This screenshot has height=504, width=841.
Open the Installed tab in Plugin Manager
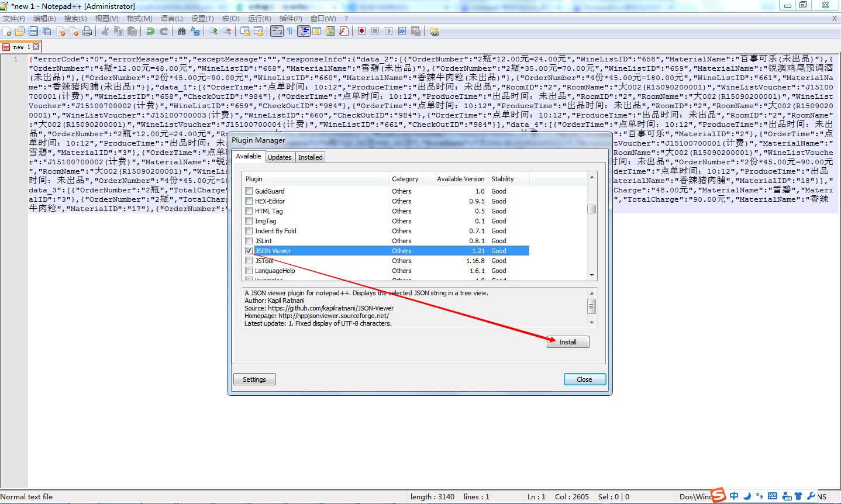point(310,157)
